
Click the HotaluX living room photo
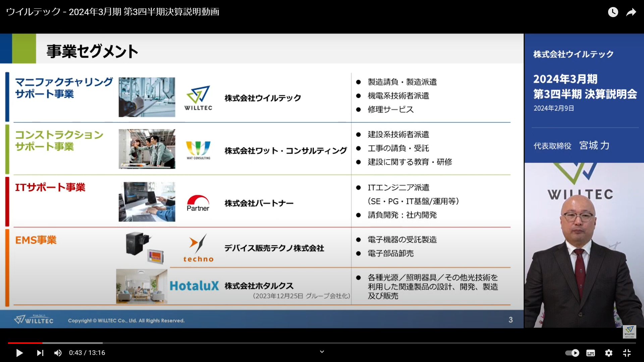click(142, 286)
